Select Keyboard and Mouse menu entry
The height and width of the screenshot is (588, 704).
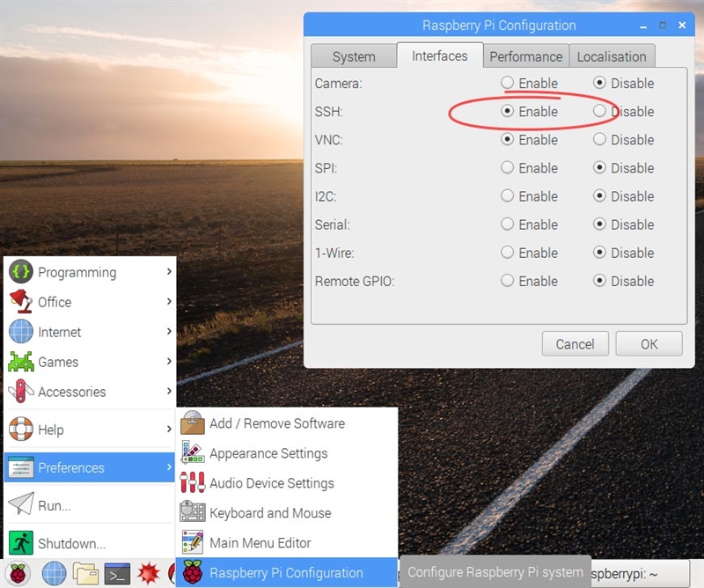tap(269, 513)
